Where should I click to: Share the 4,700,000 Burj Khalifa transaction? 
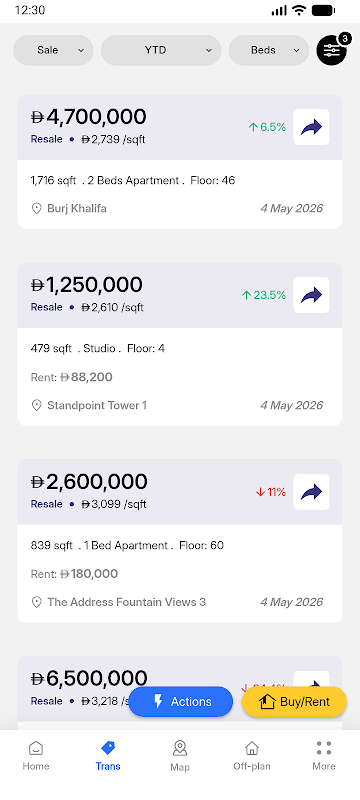point(311,127)
